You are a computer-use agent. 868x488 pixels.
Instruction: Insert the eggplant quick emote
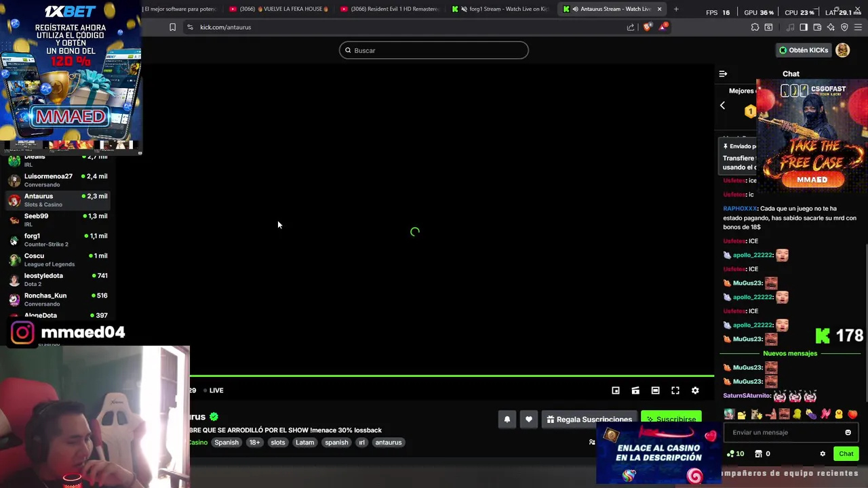click(x=811, y=414)
